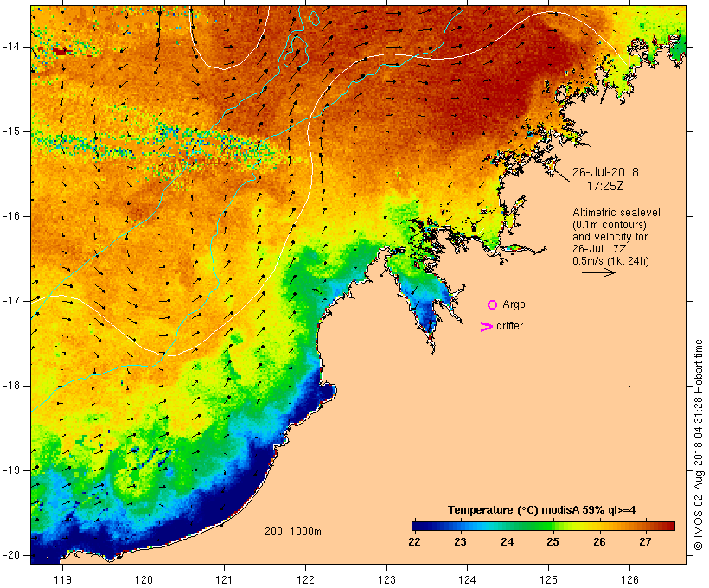Click the latitude axis label '-14'
The image size is (709, 588).
pyautogui.click(x=10, y=47)
